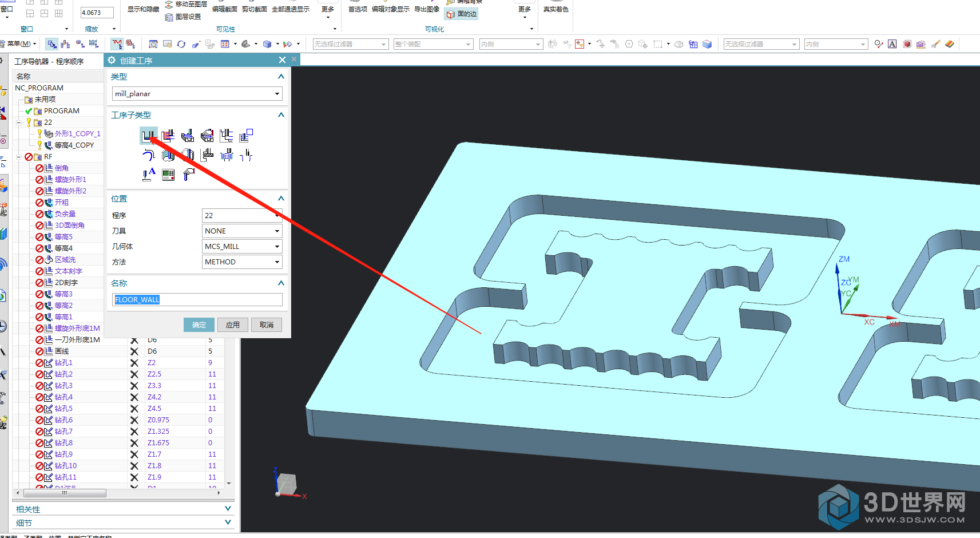Select the last subtype icon in first row
Screen dimensions: 980x538
(246, 136)
